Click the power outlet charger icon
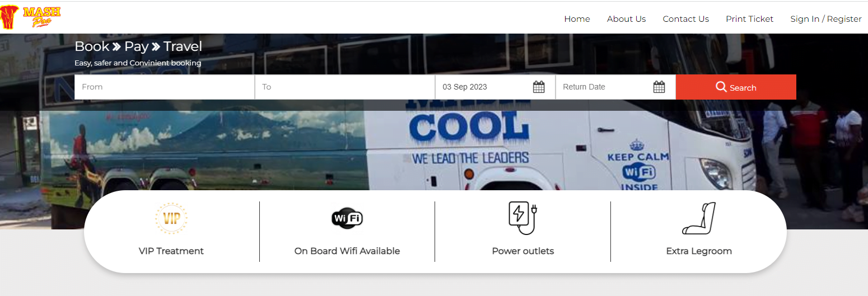 click(x=523, y=218)
